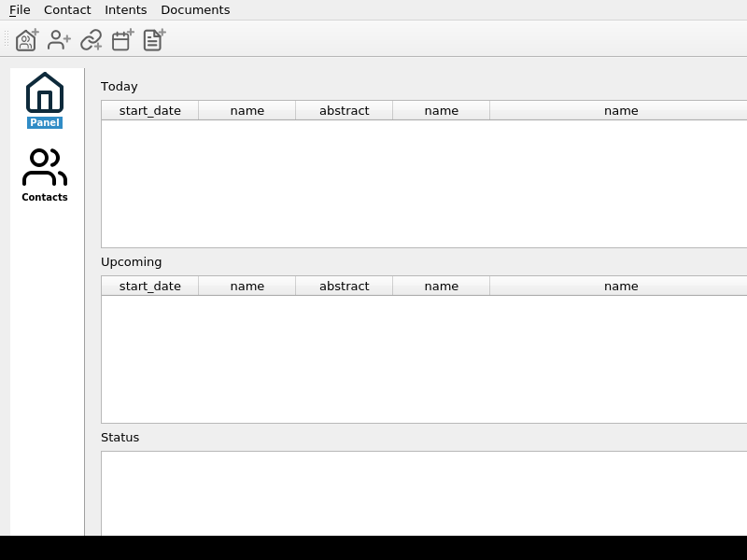Image resolution: width=747 pixels, height=560 pixels.
Task: Click the Upcoming section label
Action: tap(131, 262)
